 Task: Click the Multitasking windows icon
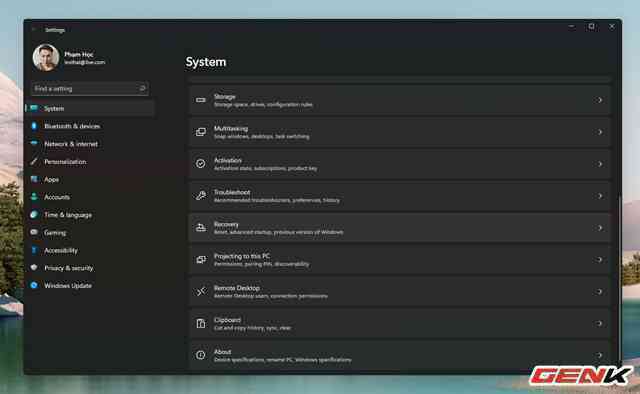pyautogui.click(x=200, y=132)
